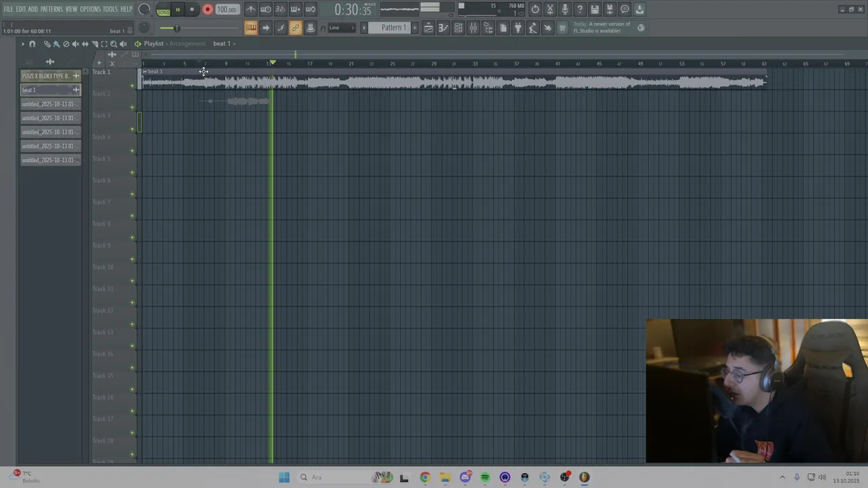Add new pattern with plus button
868x488 pixels.
pyautogui.click(x=414, y=28)
